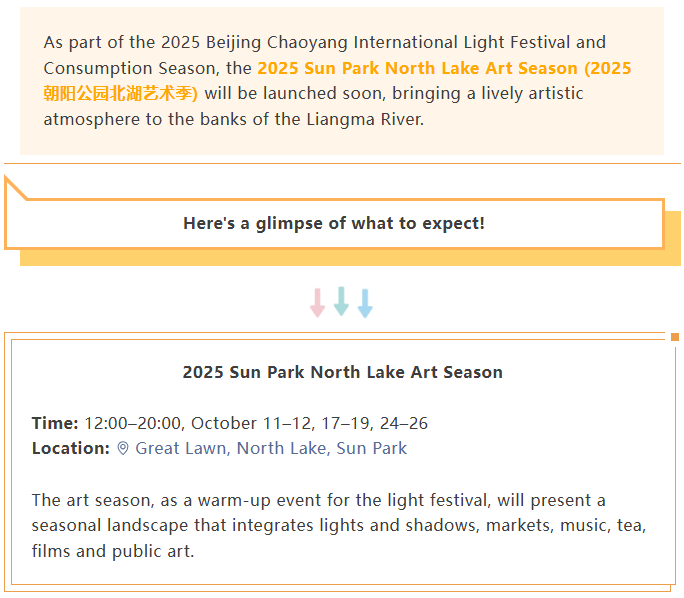Click the blue down arrow
The width and height of the screenshot is (684, 598).
click(365, 303)
